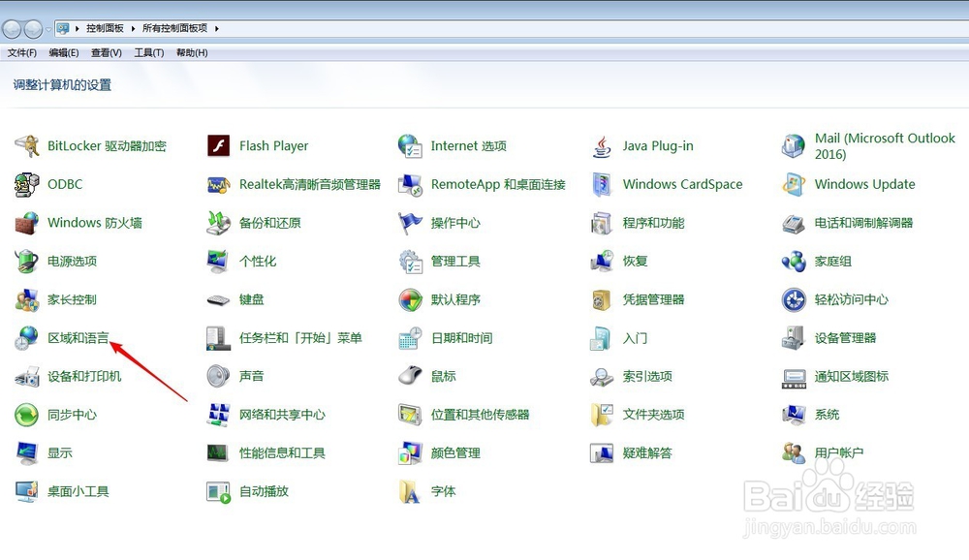This screenshot has width=969, height=560.
Task: Click the 设备管理器 icon
Action: pyautogui.click(x=794, y=337)
